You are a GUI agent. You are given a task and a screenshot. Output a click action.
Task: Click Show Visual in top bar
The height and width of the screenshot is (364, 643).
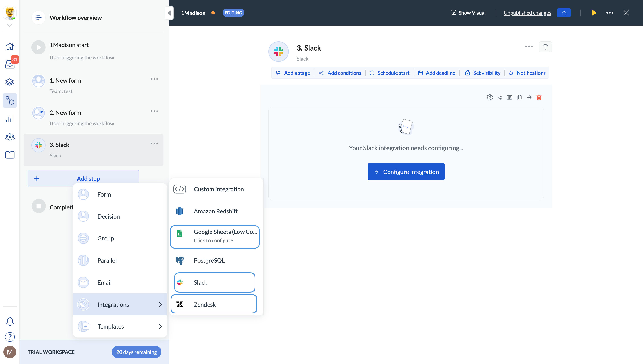click(x=468, y=13)
